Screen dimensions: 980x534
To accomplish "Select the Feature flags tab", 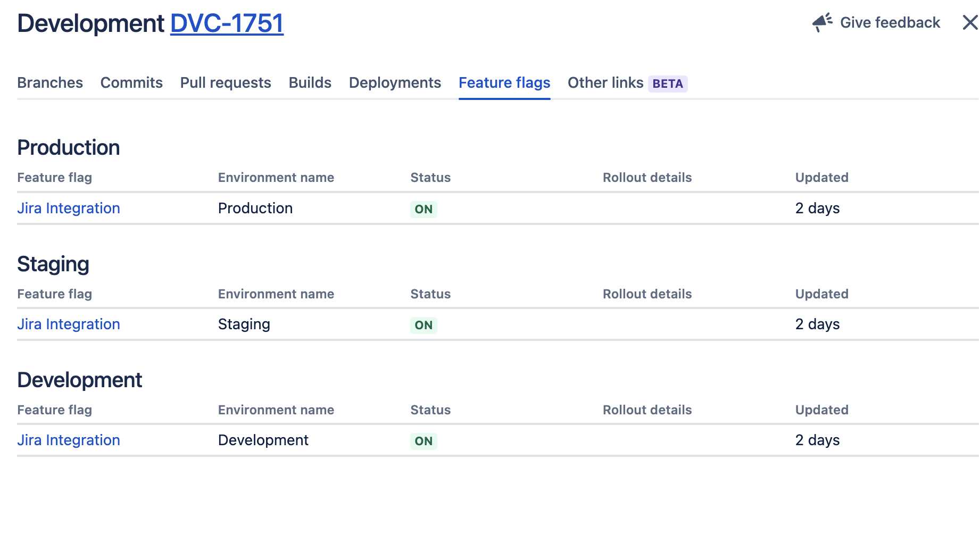I will coord(504,83).
